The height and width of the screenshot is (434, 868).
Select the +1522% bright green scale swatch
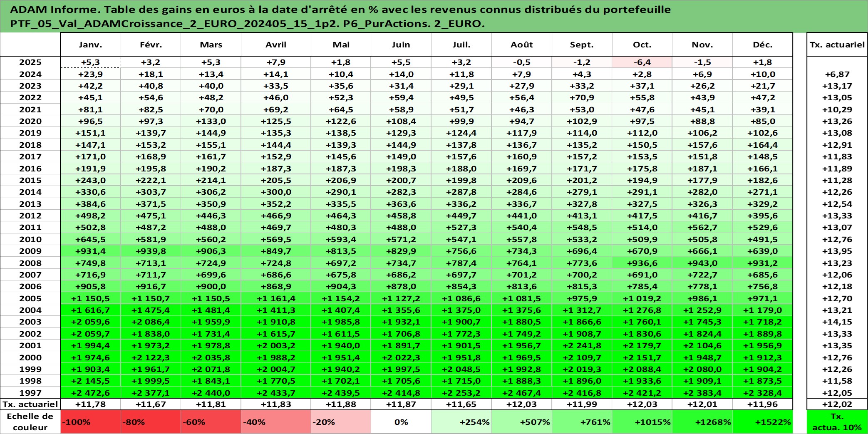pos(763,422)
